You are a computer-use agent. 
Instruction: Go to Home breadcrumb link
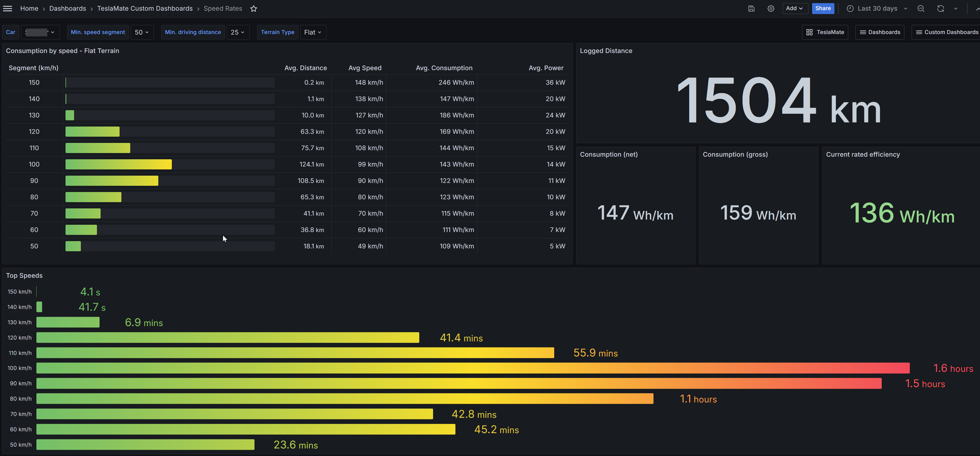(29, 8)
